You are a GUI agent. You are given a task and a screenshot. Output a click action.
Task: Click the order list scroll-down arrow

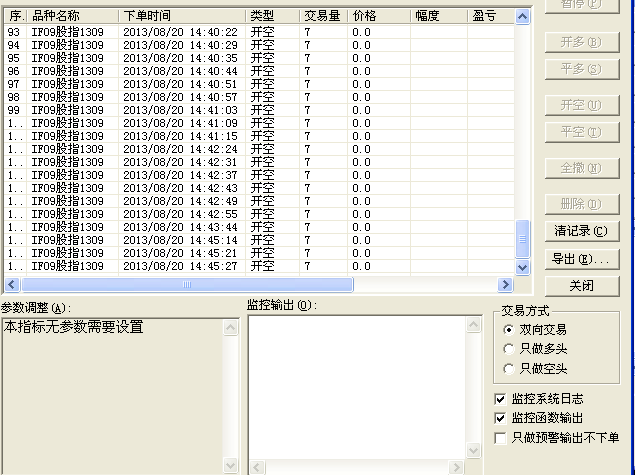pos(522,267)
